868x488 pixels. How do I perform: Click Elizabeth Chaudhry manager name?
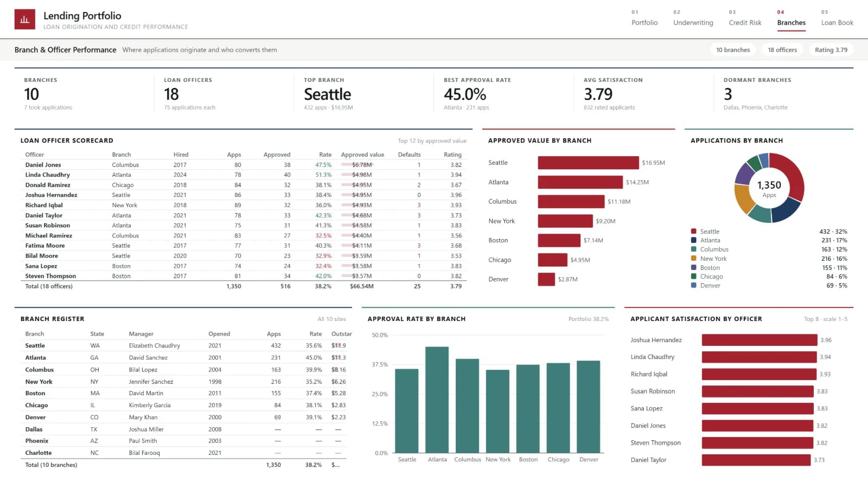coord(155,345)
